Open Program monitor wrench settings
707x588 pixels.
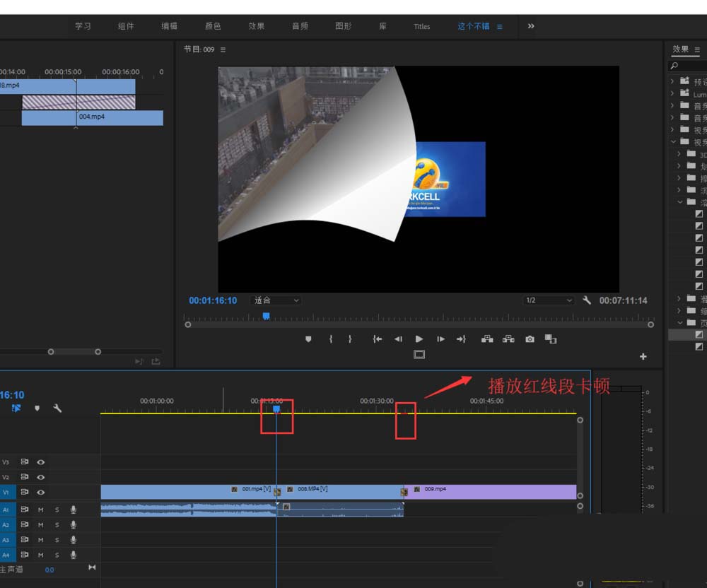click(x=586, y=300)
